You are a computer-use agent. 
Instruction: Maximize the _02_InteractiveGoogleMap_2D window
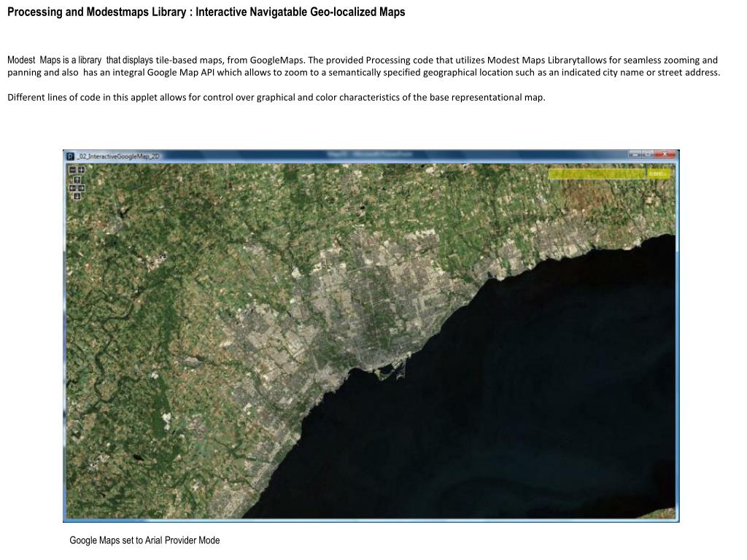click(648, 155)
